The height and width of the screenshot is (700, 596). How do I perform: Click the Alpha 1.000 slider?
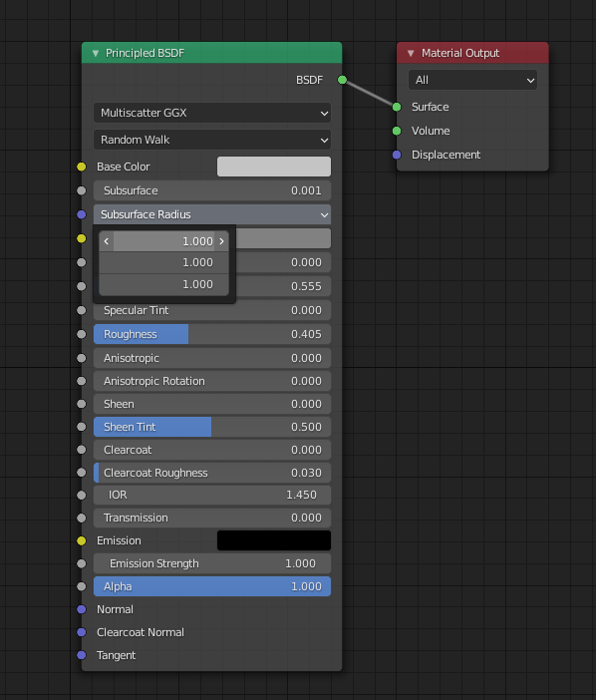point(212,586)
